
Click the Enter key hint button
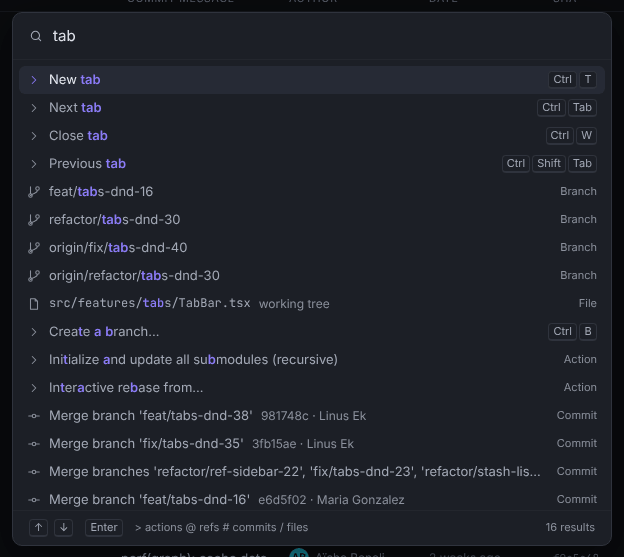pyautogui.click(x=104, y=528)
